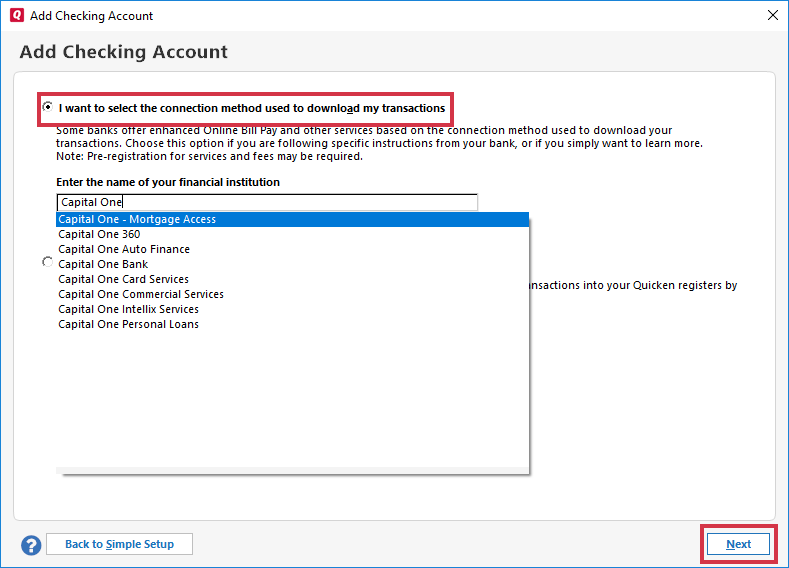
Task: Click the Quicken logo in title bar
Action: coord(15,16)
